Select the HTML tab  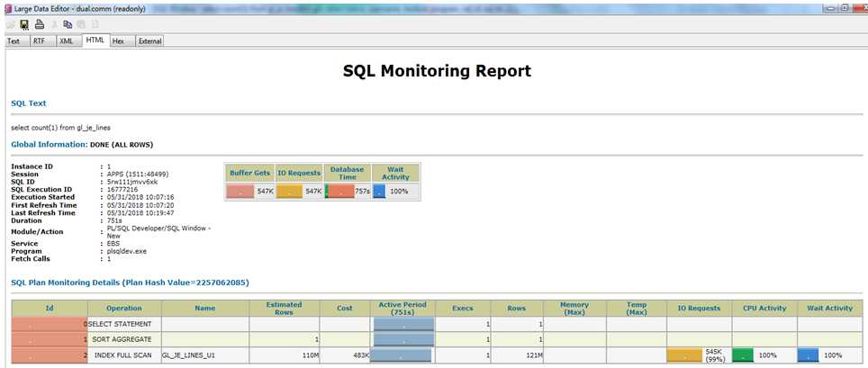[x=95, y=40]
